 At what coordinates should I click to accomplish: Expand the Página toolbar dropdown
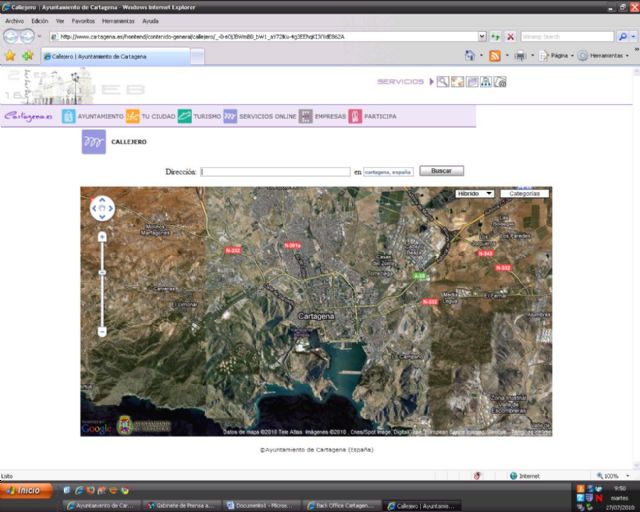point(557,56)
